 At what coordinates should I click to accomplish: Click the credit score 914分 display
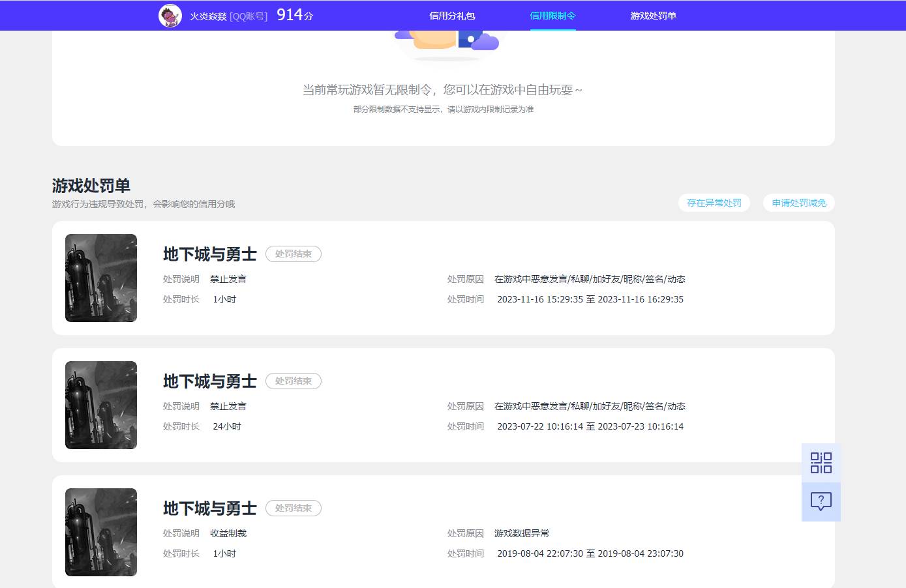[x=293, y=14]
